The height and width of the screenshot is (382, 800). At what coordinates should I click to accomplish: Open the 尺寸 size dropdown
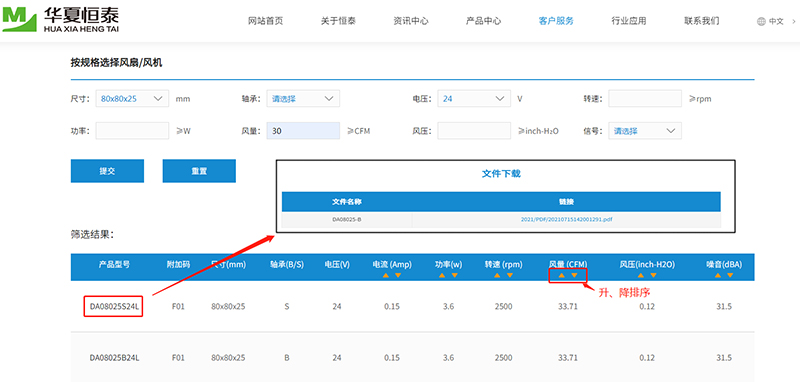tap(132, 98)
